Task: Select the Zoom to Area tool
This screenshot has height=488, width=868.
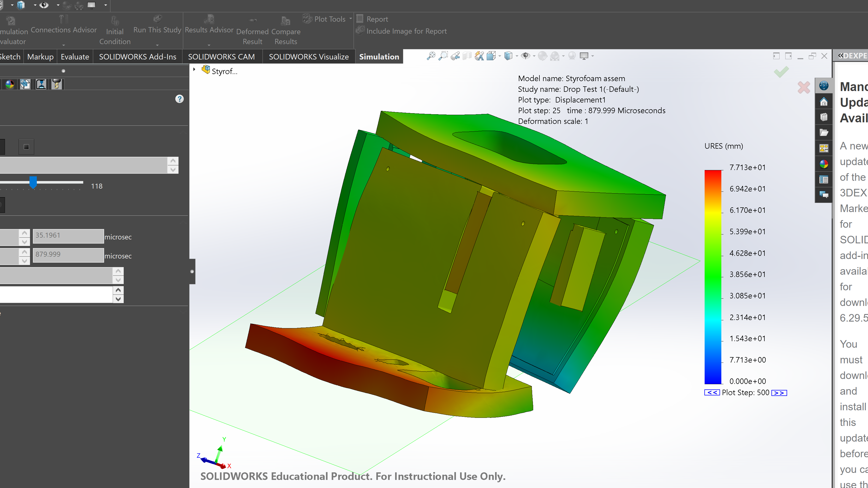Action: 443,56
